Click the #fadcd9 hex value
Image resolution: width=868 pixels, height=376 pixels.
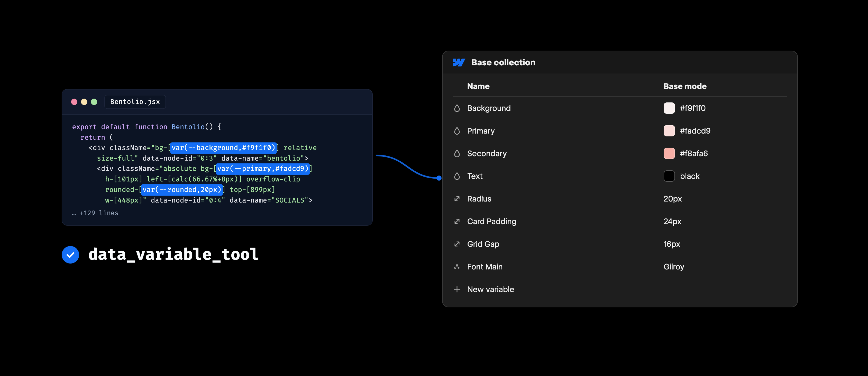pos(695,131)
